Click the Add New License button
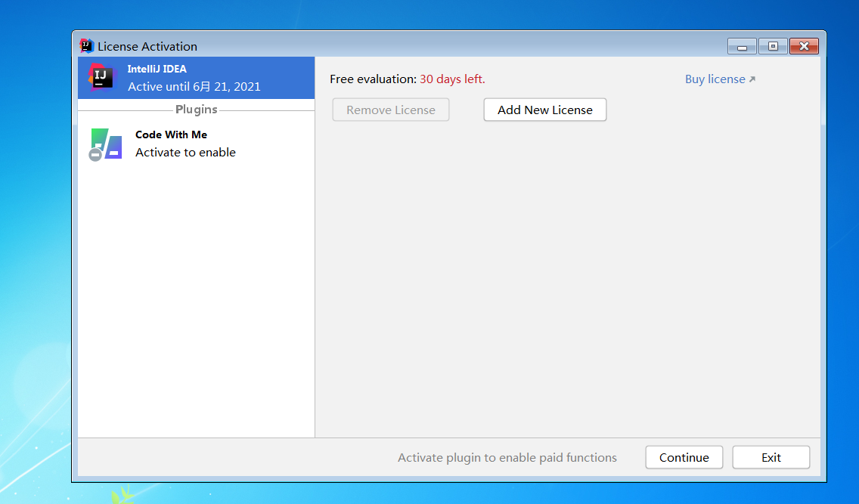Image resolution: width=859 pixels, height=504 pixels. coord(545,110)
